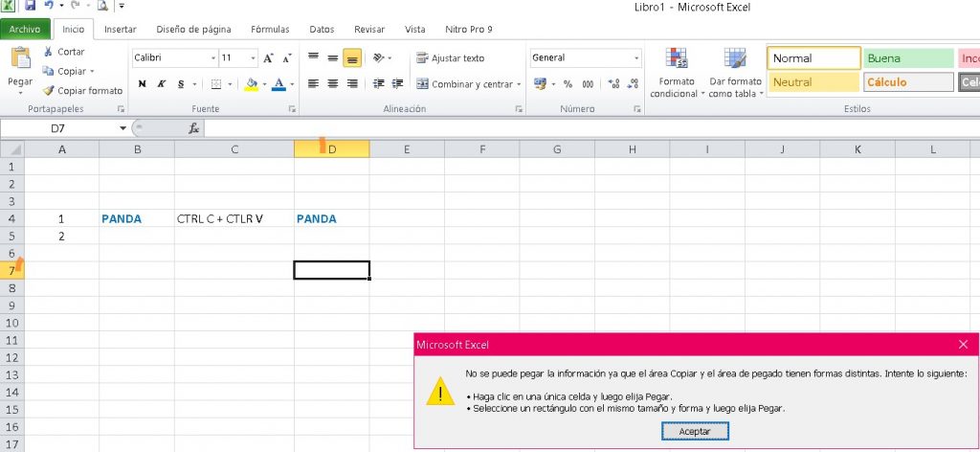
Task: Toggle the highlighted bottom align button
Action: click(x=352, y=58)
